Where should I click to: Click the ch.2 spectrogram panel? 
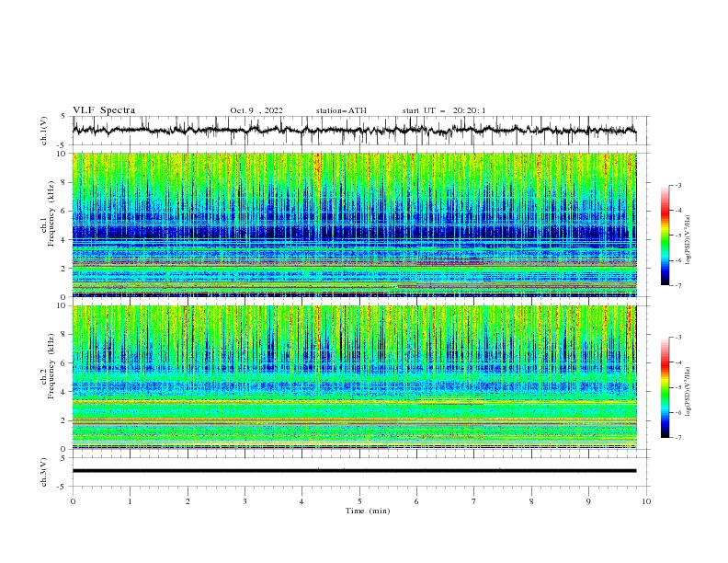click(x=354, y=377)
